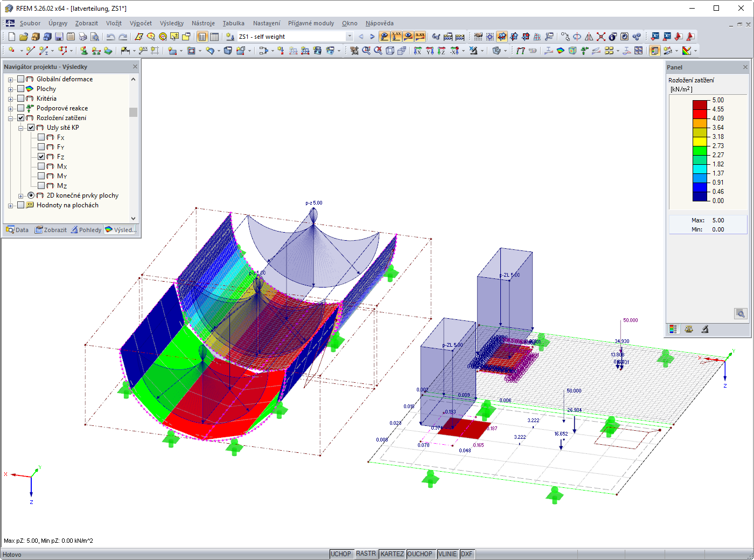Open the Soubor menu
Image resolution: width=754 pixels, height=560 pixels.
(30, 23)
